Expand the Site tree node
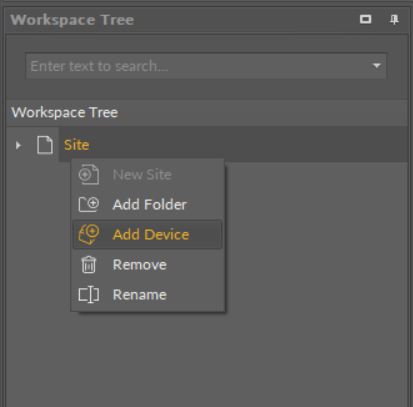Screen dimensions: 413x407 click(18, 145)
